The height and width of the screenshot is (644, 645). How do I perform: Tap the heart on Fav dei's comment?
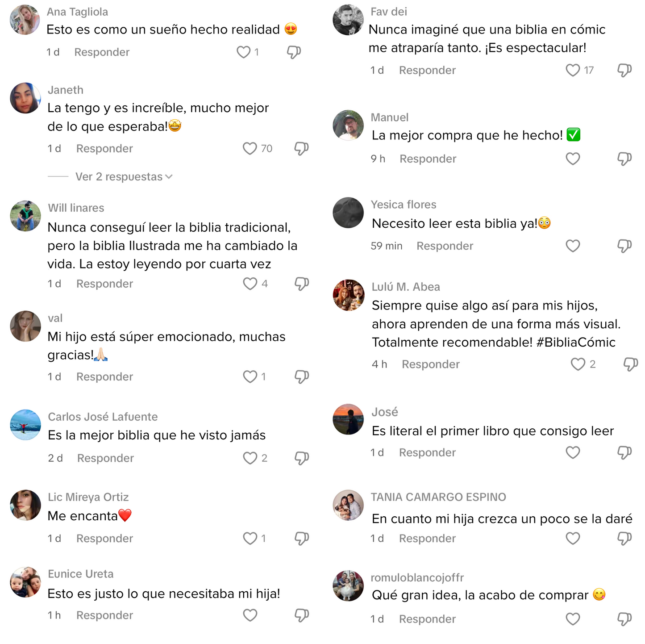click(x=573, y=70)
